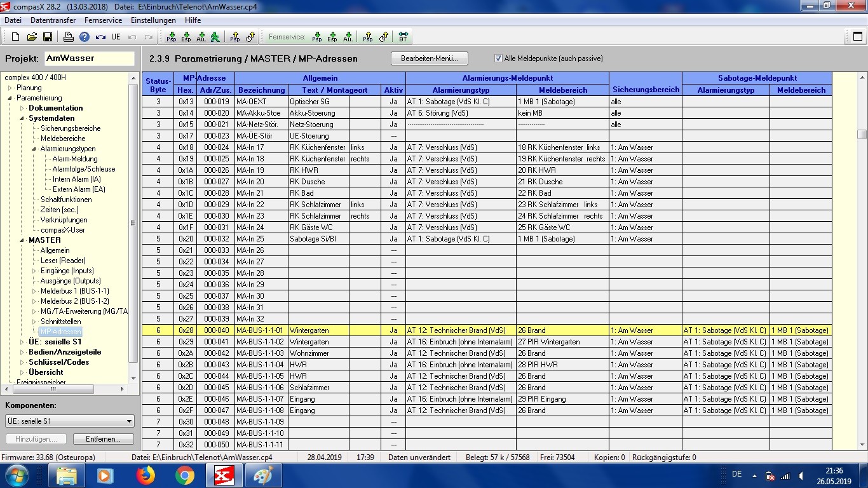The width and height of the screenshot is (868, 488).
Task: Click the open folder toolbar icon
Action: click(x=31, y=37)
